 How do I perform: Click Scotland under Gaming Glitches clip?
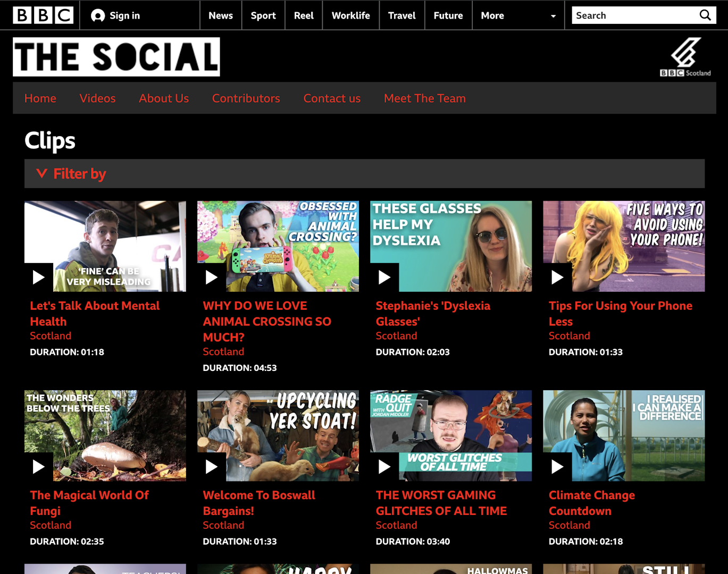pos(396,525)
